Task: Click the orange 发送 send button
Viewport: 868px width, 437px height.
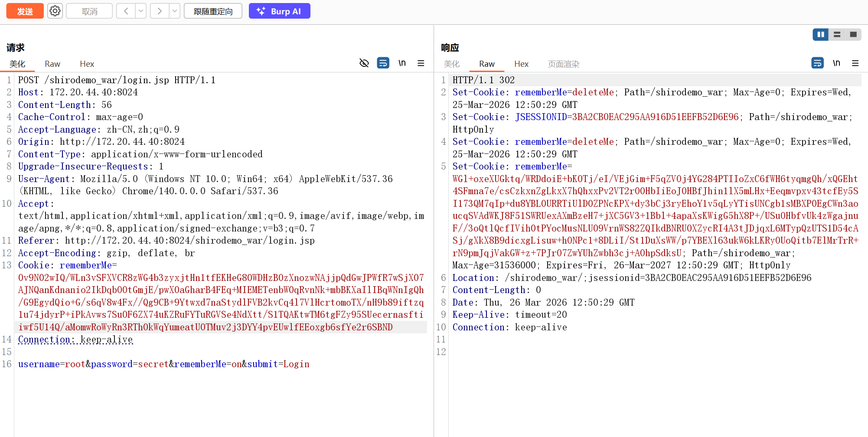Action: (x=25, y=11)
